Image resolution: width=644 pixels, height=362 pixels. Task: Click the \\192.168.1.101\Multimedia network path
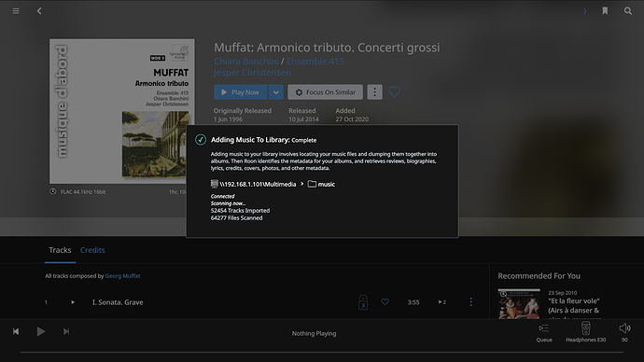(x=258, y=185)
